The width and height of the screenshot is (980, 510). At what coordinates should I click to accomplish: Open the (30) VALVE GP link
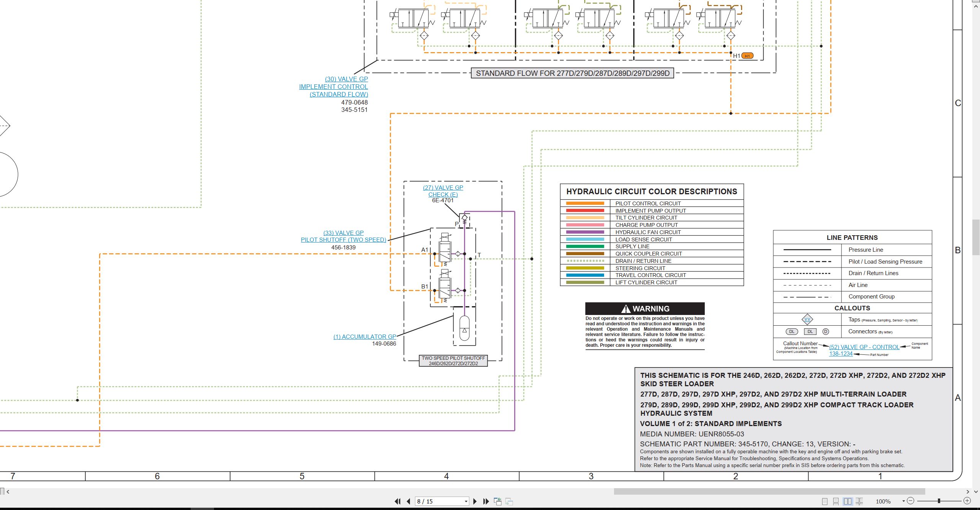(346, 79)
